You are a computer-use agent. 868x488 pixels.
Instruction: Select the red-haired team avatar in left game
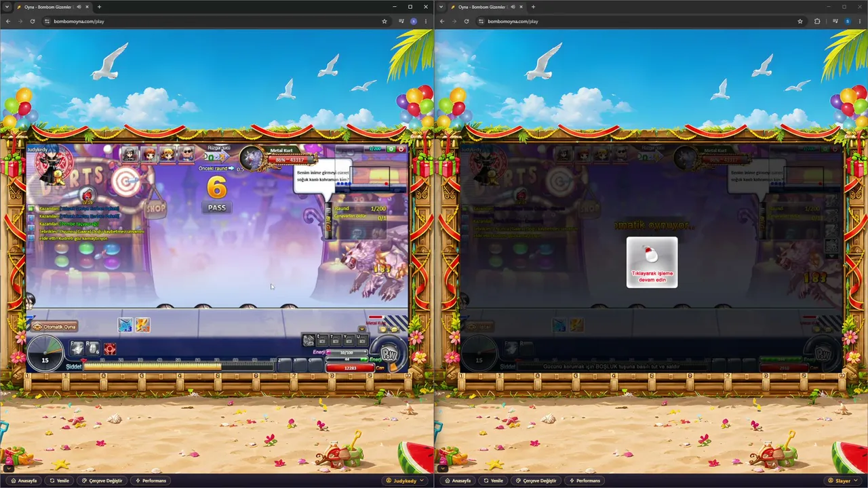pyautogui.click(x=148, y=154)
